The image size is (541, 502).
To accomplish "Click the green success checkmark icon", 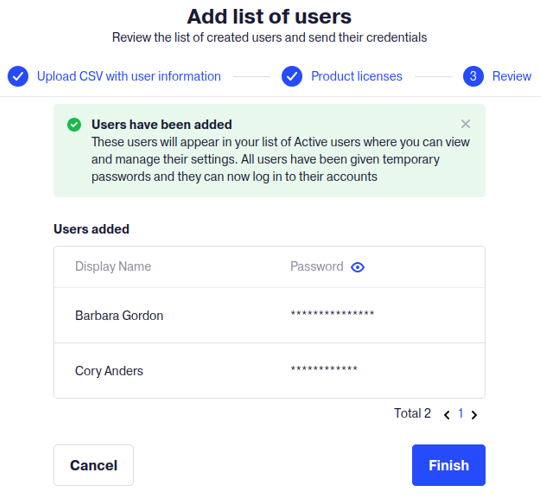I will click(74, 125).
